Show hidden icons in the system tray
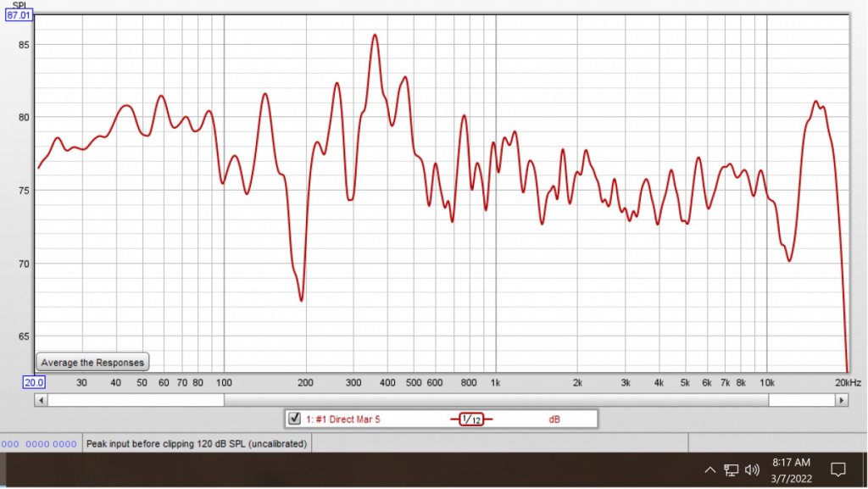 pyautogui.click(x=709, y=470)
